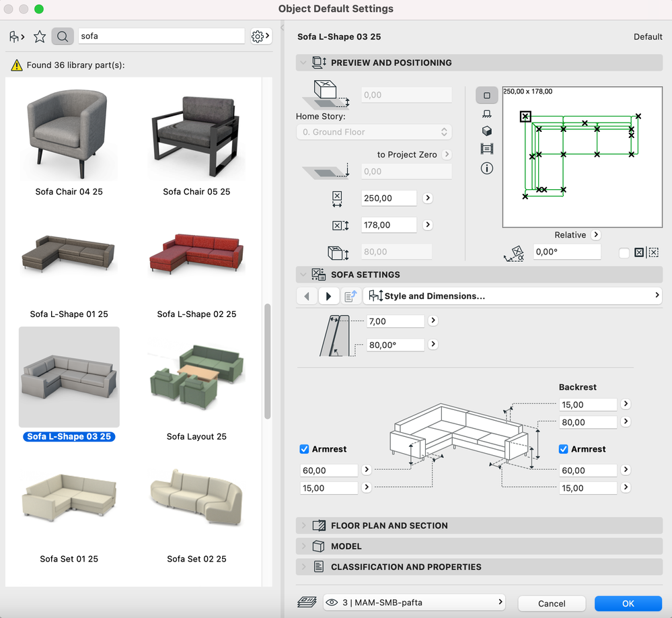Image resolution: width=672 pixels, height=618 pixels.
Task: Select the search magnifier icon
Action: (62, 36)
